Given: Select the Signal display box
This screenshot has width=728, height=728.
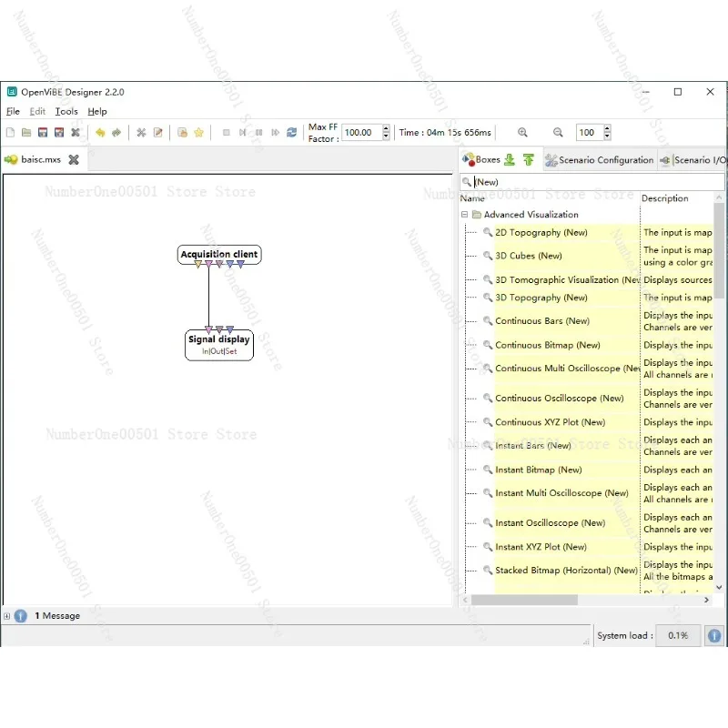Looking at the screenshot, I should pos(219,345).
